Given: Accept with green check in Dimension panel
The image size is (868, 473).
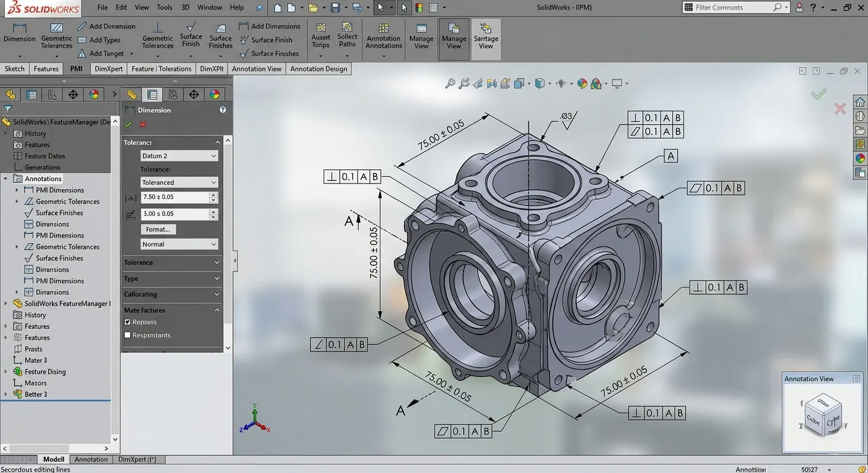Looking at the screenshot, I should (x=128, y=124).
